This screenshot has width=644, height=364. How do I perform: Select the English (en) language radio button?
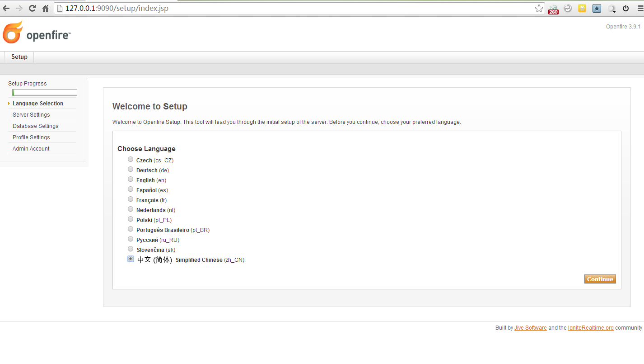[x=131, y=180]
